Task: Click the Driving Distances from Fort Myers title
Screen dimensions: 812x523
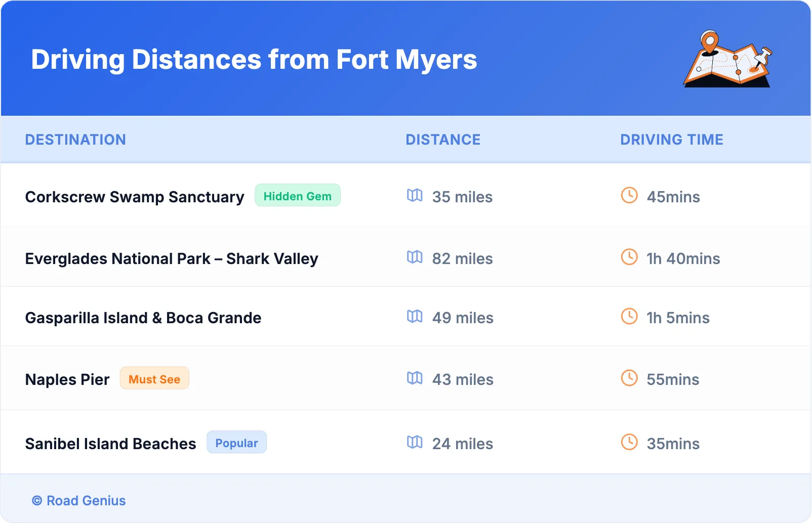Action: [x=254, y=60]
